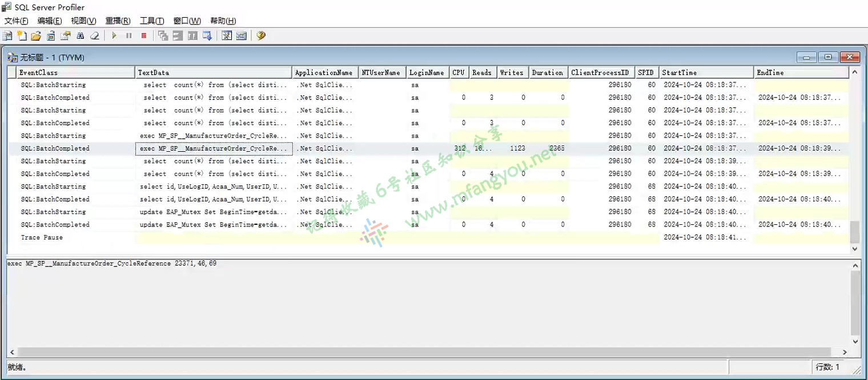Viewport: 868px width, 380px height.
Task: Toggle the Auto Scroll Window icon
Action: (x=207, y=36)
